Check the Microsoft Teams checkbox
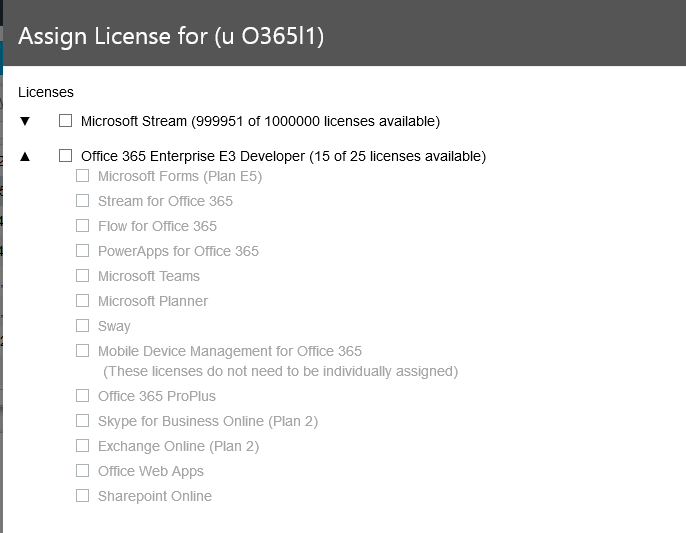 click(x=82, y=275)
